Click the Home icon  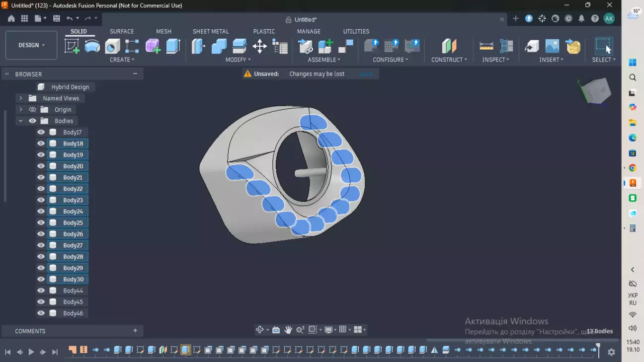[x=11, y=18]
